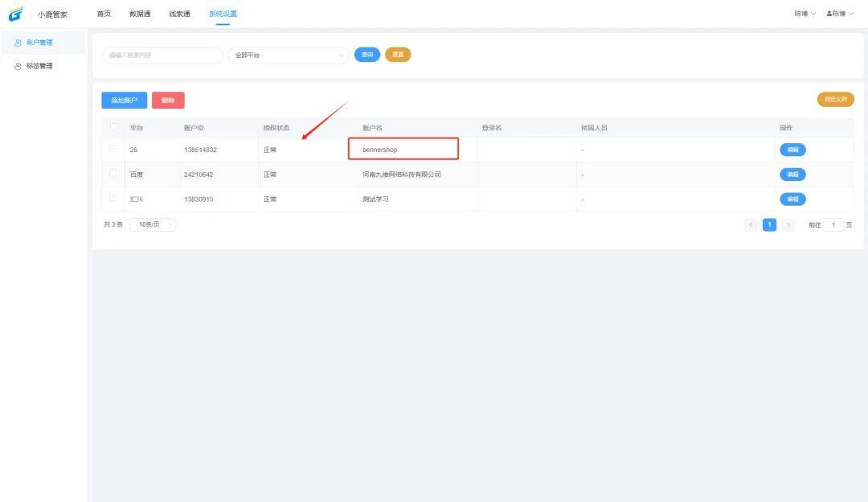
Task: Click the 标签管理 sidebar icon
Action: pos(18,66)
